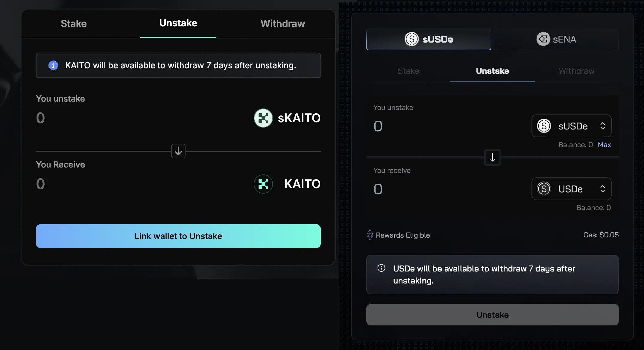Click the Ethereum Rewards Eligible icon
Viewport: 644px width, 350px height.
pyautogui.click(x=370, y=235)
